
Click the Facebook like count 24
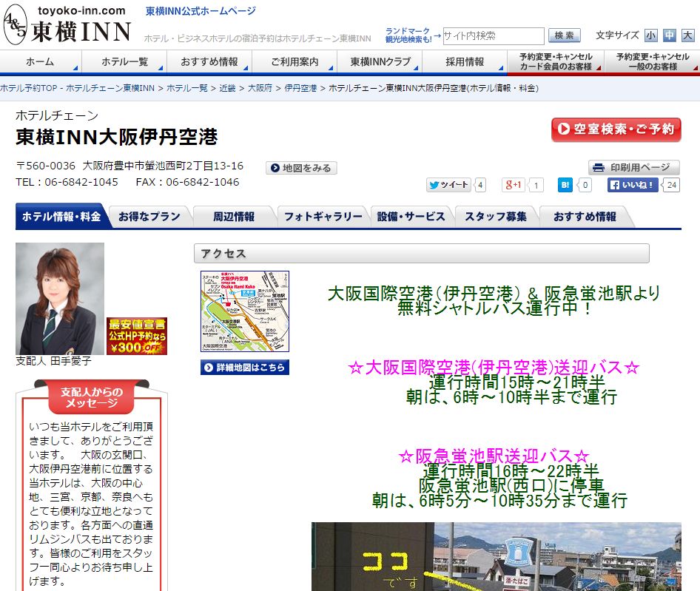pyautogui.click(x=671, y=185)
